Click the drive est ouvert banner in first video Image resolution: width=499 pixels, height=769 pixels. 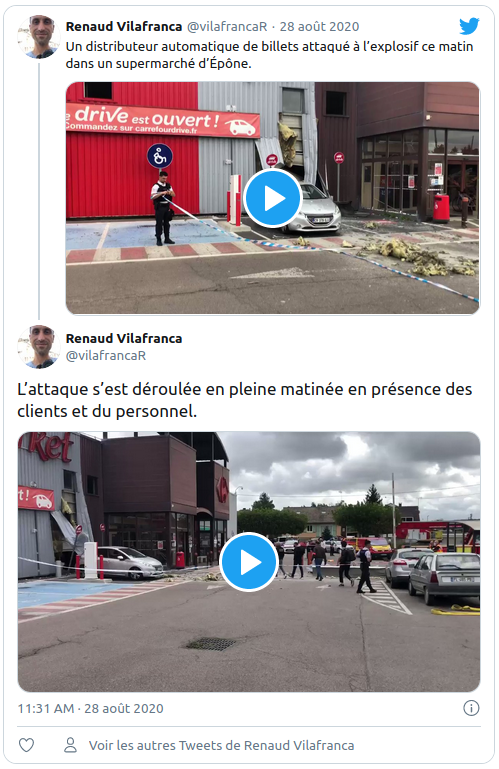point(162,121)
